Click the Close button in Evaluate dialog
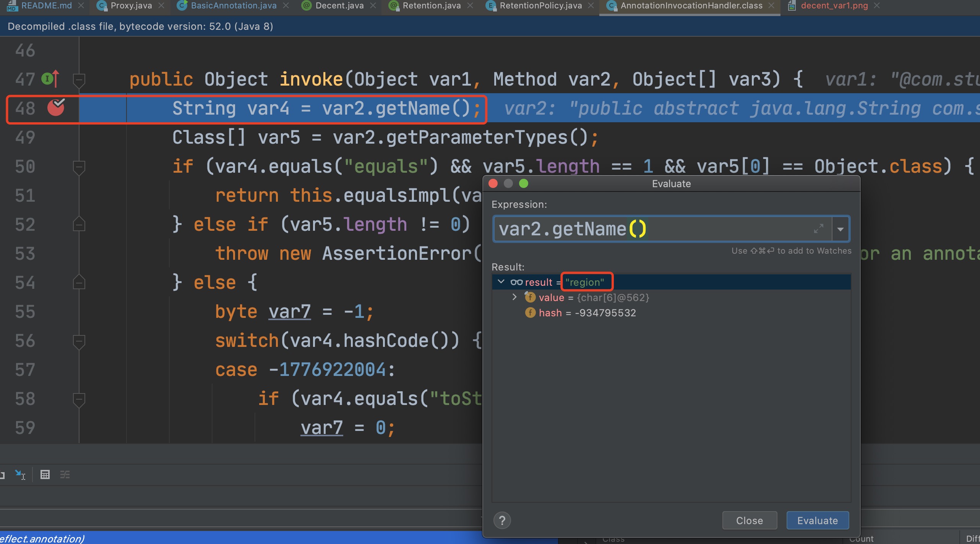The image size is (980, 544). pos(750,520)
